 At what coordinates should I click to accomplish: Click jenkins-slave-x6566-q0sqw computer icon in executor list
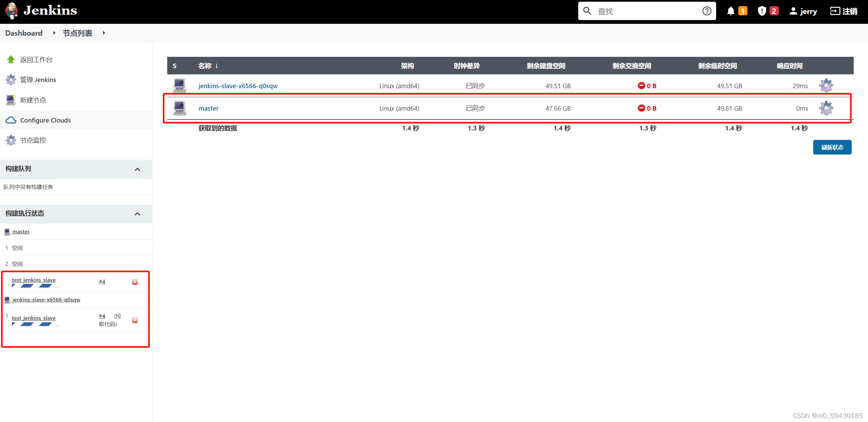[7, 300]
